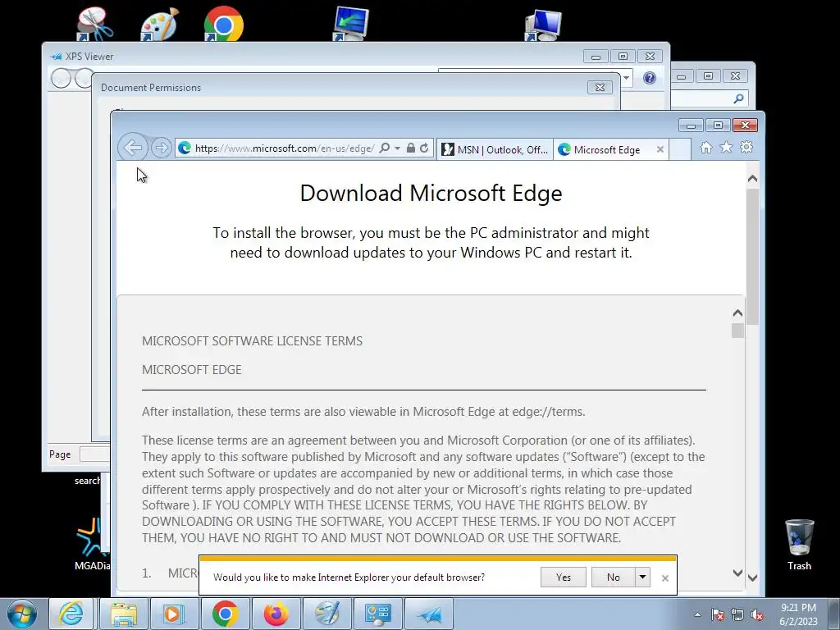The height and width of the screenshot is (630, 840).
Task: Open favorites star panel
Action: [x=726, y=148]
